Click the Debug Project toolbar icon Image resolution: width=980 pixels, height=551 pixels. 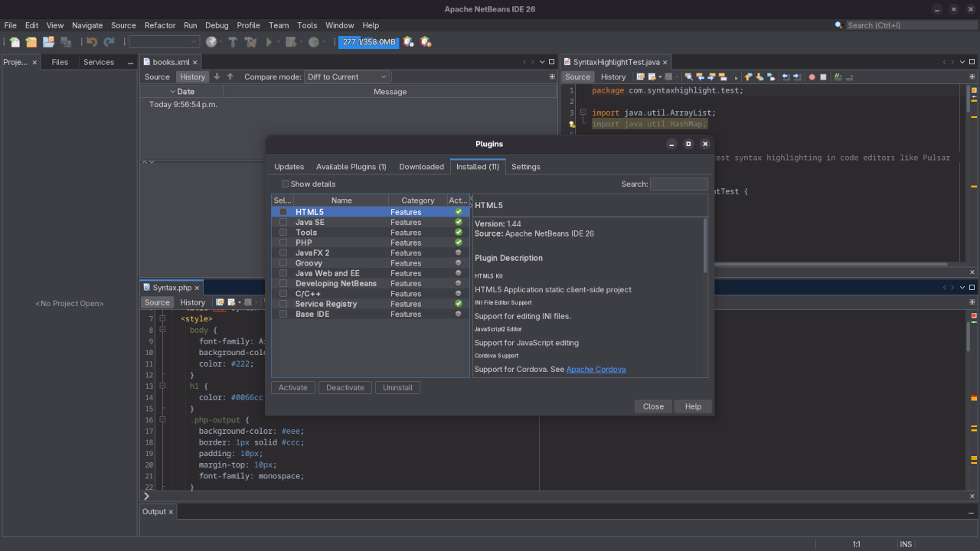[290, 42]
